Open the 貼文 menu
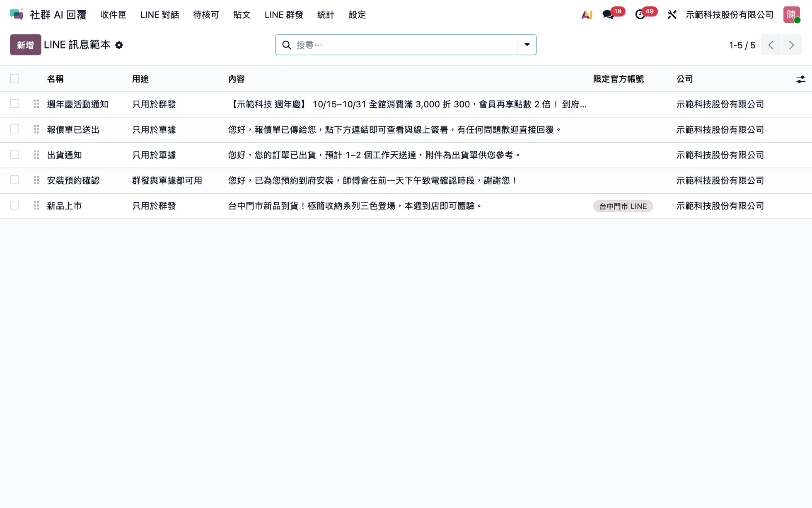The image size is (812, 508). pos(242,15)
